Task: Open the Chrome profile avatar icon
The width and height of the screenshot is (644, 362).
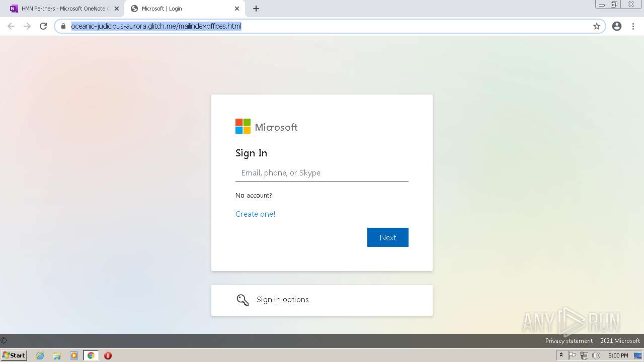Action: [617, 26]
